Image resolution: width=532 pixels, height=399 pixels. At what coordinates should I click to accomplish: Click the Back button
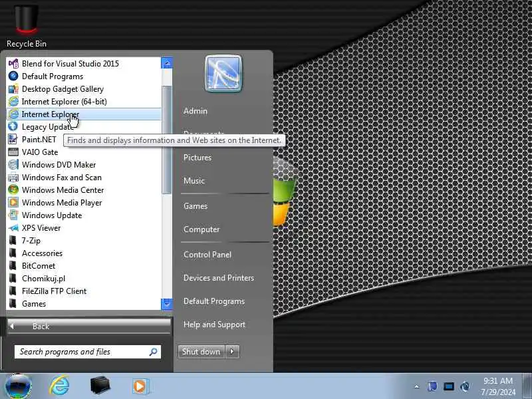pyautogui.click(x=89, y=326)
